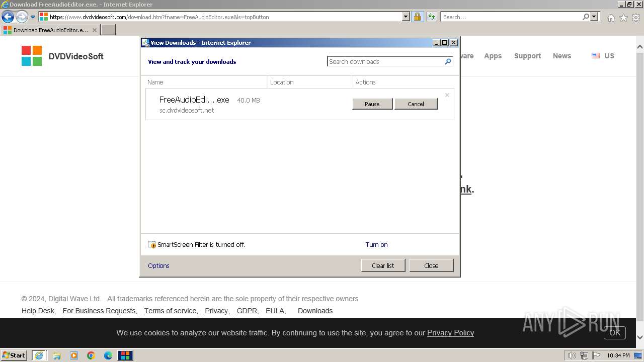Open download Options link
This screenshot has width=644, height=362.
(x=158, y=265)
